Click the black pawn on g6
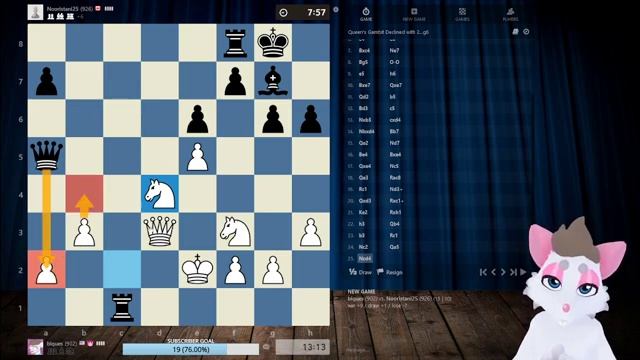This screenshot has height=360, width=640. [273, 118]
